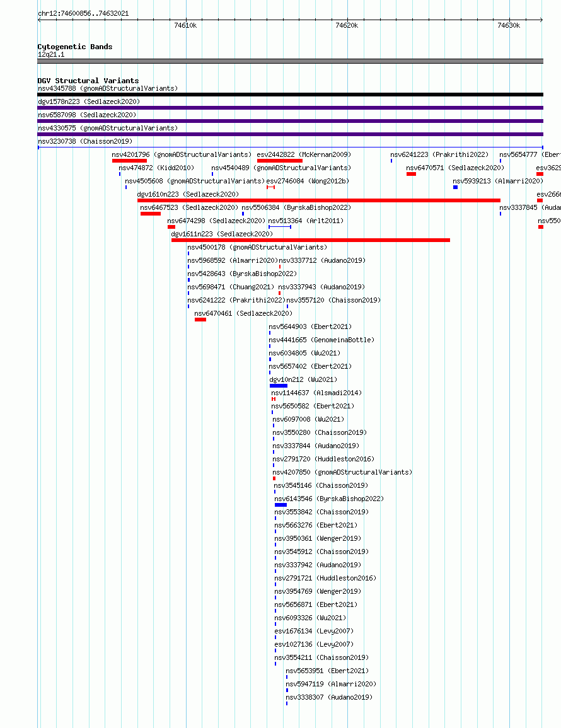Screen dimensions: 561x728
Task: Open nsv4330575 gnomADStructuralVariants entry
Action: pos(108,128)
